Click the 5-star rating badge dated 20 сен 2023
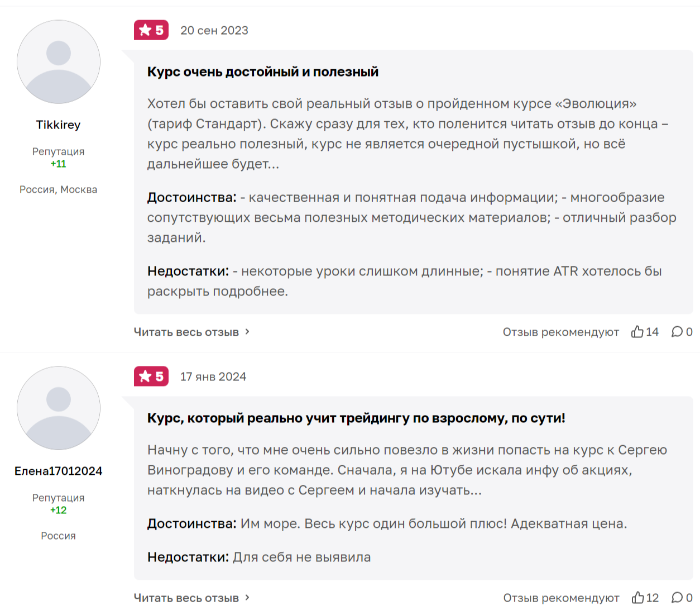 [151, 30]
